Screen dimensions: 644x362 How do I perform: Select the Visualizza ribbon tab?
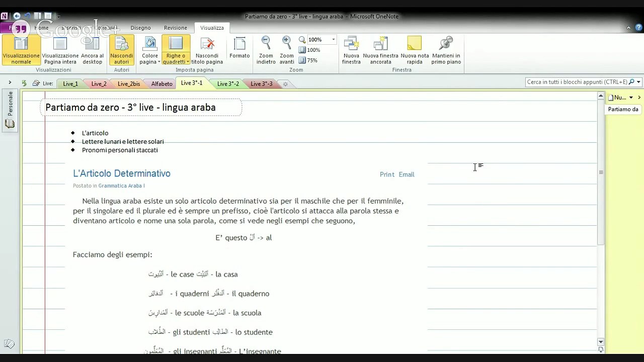pyautogui.click(x=212, y=28)
